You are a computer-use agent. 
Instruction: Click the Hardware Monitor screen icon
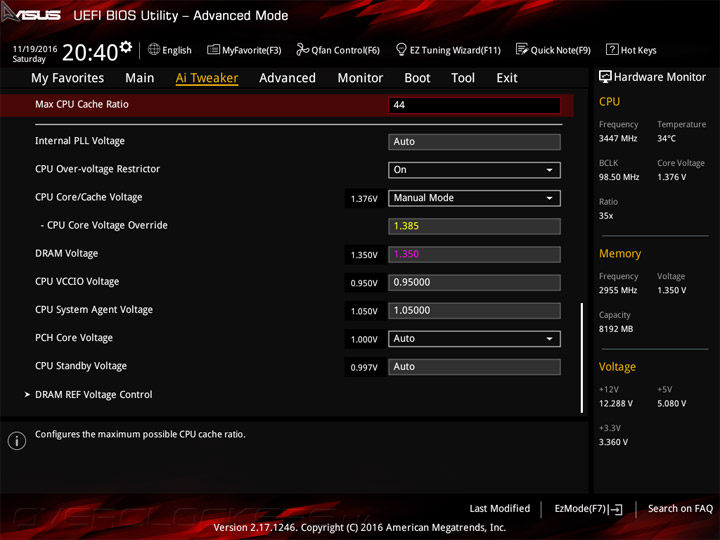click(605, 77)
